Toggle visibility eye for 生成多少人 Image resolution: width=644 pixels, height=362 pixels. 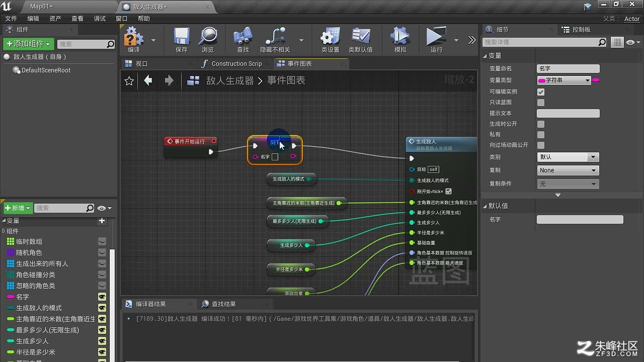[102, 341]
